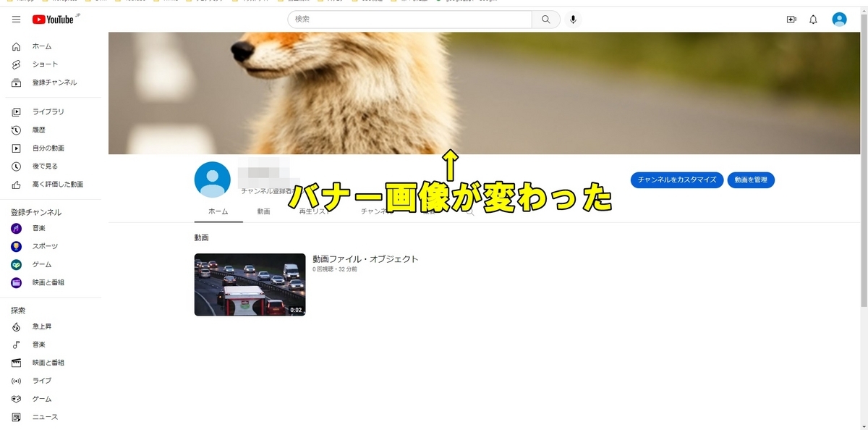The image size is (868, 430).
Task: Open the video creation icon in top bar
Action: coord(791,19)
